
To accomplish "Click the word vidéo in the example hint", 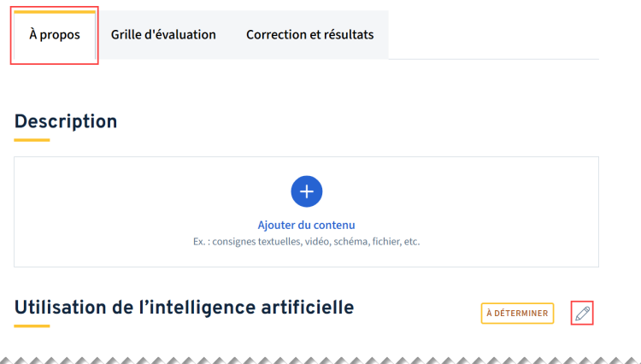I will (318, 242).
